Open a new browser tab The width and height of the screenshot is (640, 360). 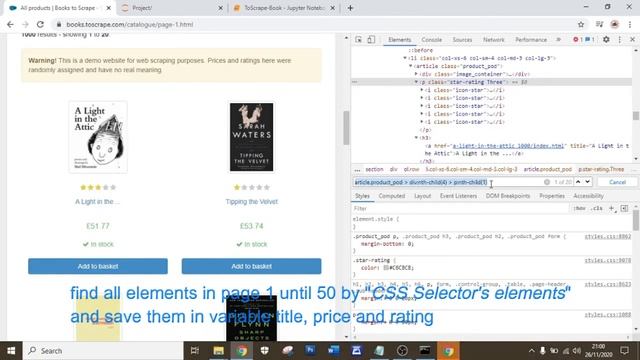click(x=350, y=8)
